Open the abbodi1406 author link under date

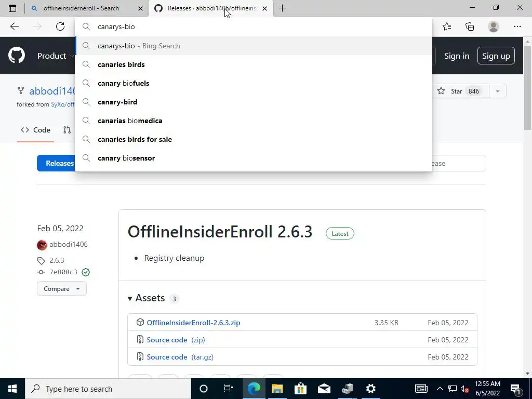(x=69, y=244)
